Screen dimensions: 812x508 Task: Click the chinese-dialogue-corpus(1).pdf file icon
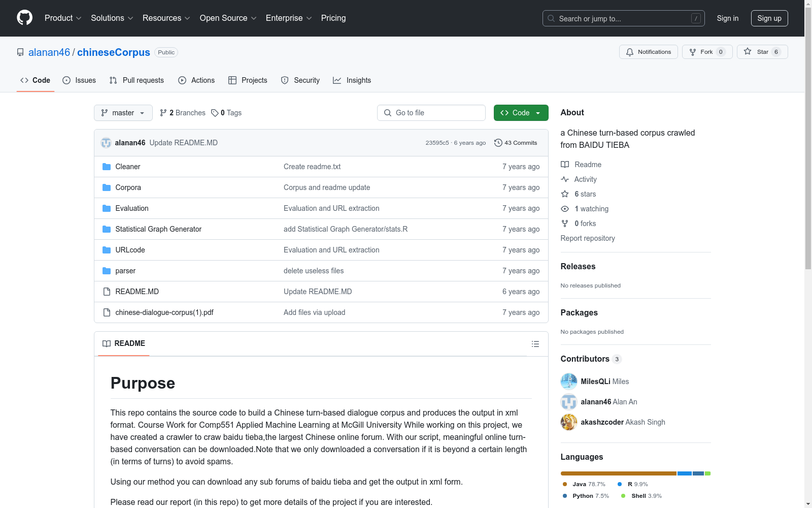(x=107, y=312)
